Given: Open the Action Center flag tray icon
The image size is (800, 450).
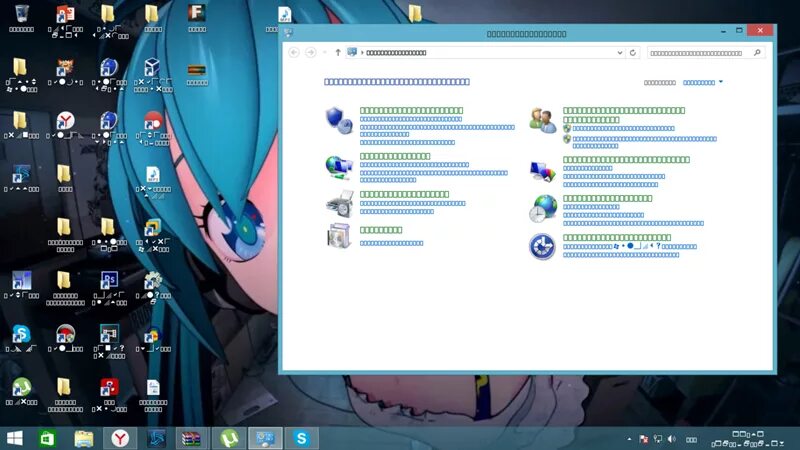Looking at the screenshot, I should (644, 439).
